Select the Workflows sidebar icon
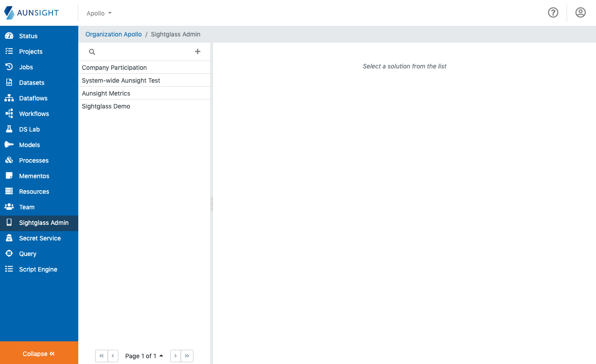Viewport: 596px width, 364px height. 9,113
